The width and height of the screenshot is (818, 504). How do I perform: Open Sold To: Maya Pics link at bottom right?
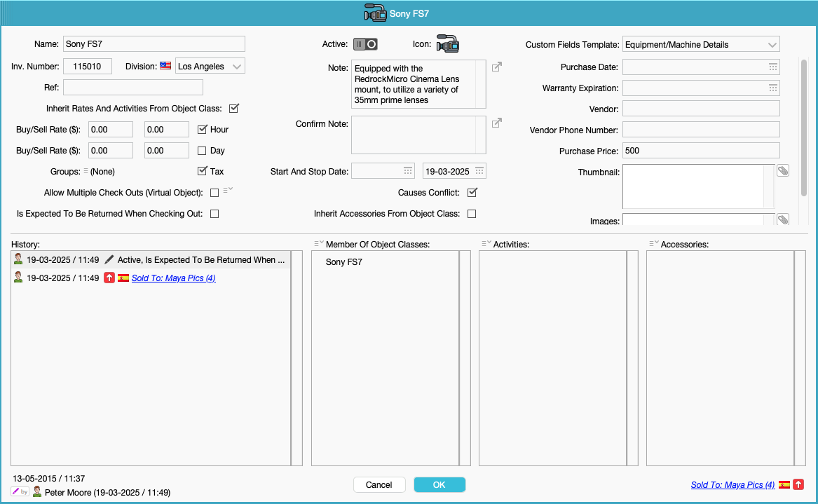click(732, 484)
